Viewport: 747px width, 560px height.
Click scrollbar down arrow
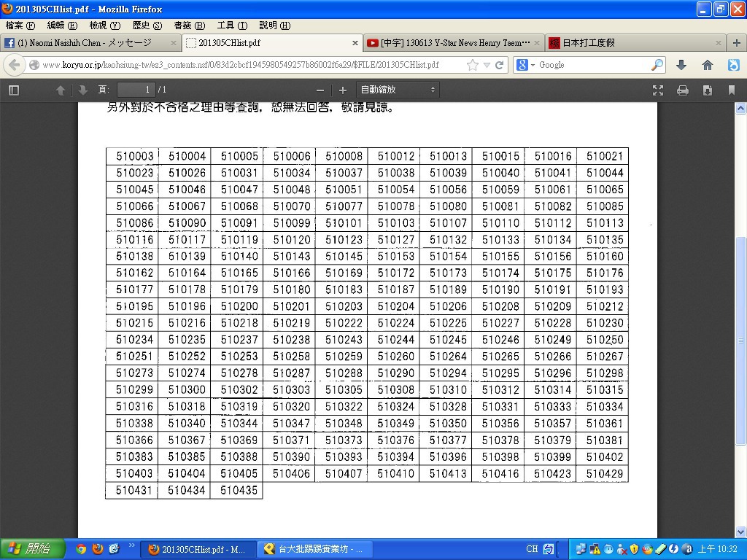click(x=741, y=532)
